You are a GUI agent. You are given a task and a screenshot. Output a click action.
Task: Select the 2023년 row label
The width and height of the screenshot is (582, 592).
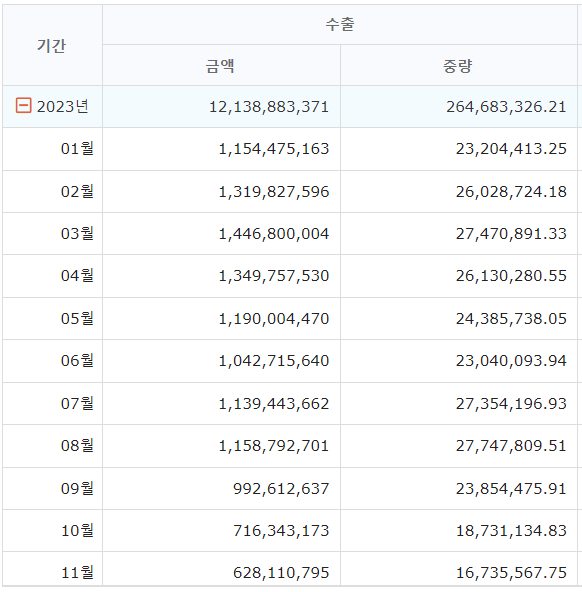[63, 106]
